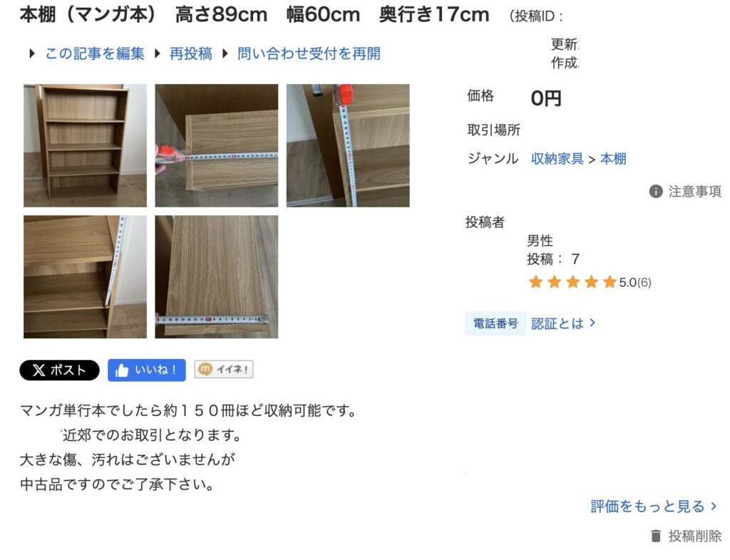
Task: Click the arrow before この記事を編集
Action: (x=31, y=53)
